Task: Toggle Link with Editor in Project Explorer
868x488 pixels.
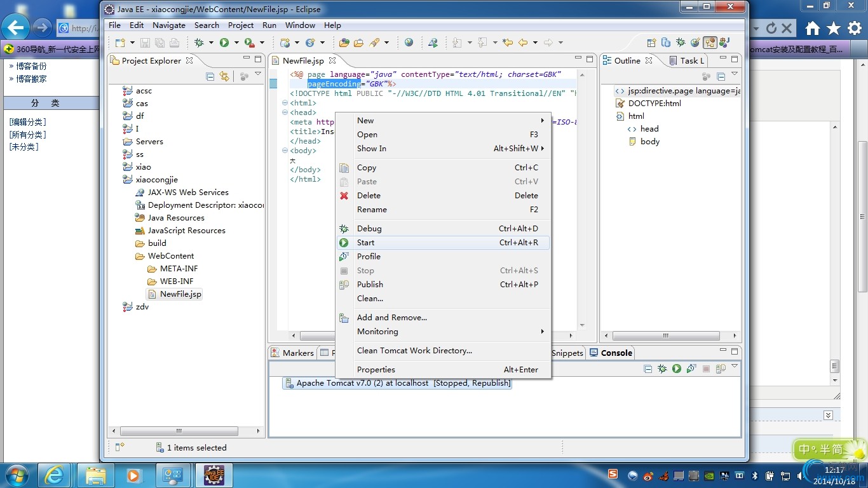Action: pos(224,76)
